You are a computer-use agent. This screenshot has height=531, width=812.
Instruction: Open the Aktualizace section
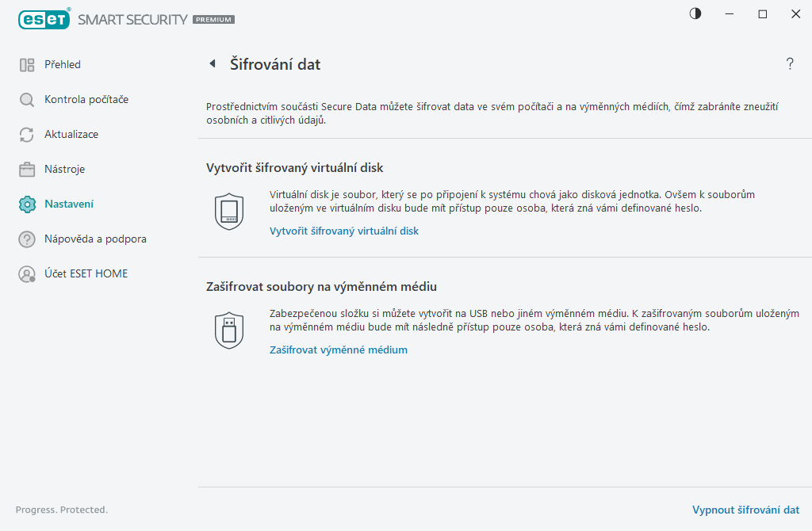[71, 135]
